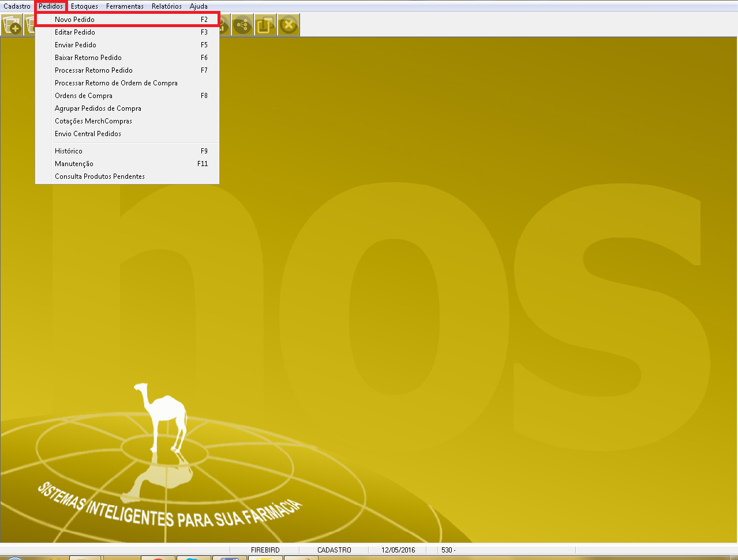Select Novo Pedido from the Pedidos menu

75,20
